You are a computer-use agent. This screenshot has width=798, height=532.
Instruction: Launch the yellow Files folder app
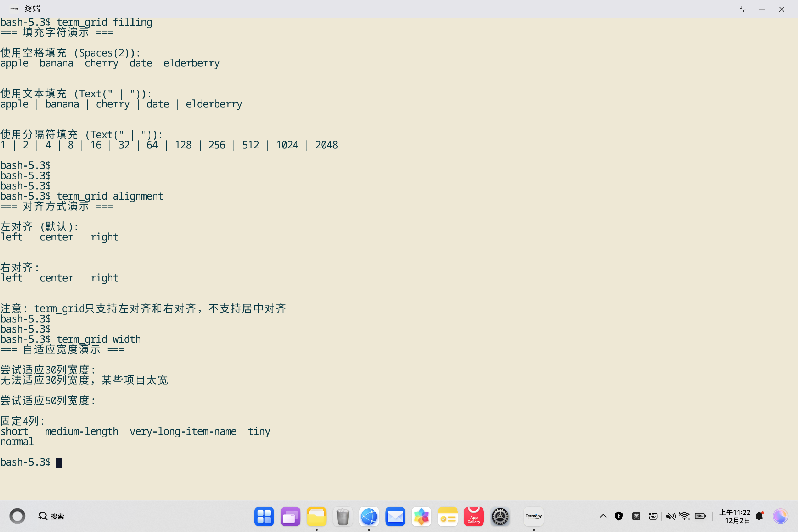pos(316,516)
